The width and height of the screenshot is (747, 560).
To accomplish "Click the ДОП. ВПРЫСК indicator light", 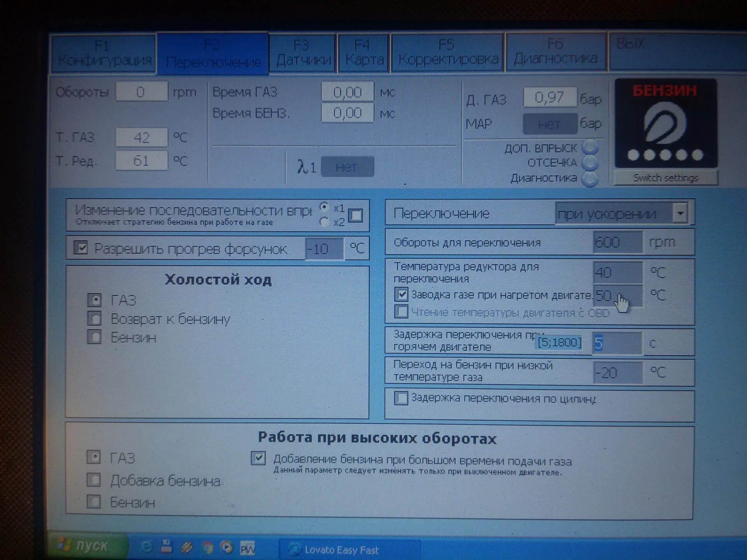I will coord(590,147).
